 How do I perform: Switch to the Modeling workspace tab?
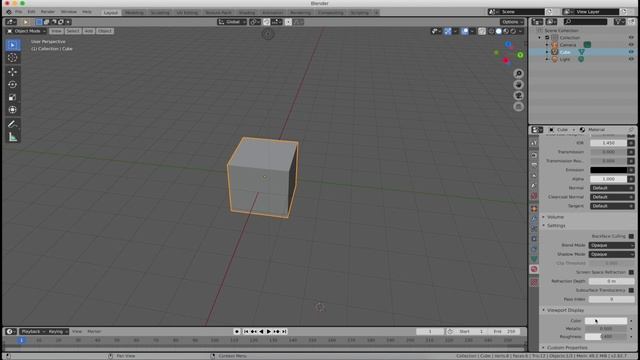point(134,13)
